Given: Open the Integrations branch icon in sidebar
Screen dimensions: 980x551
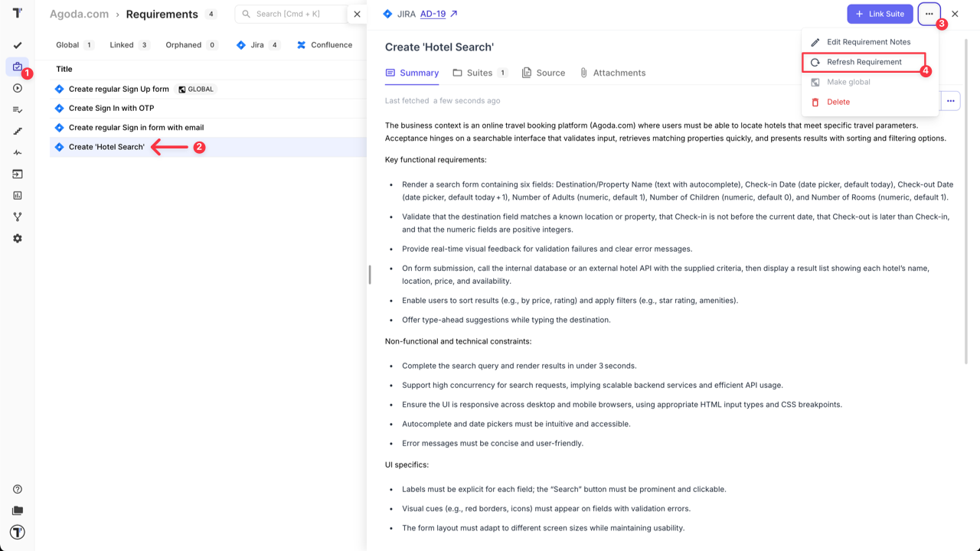Looking at the screenshot, I should tap(17, 217).
